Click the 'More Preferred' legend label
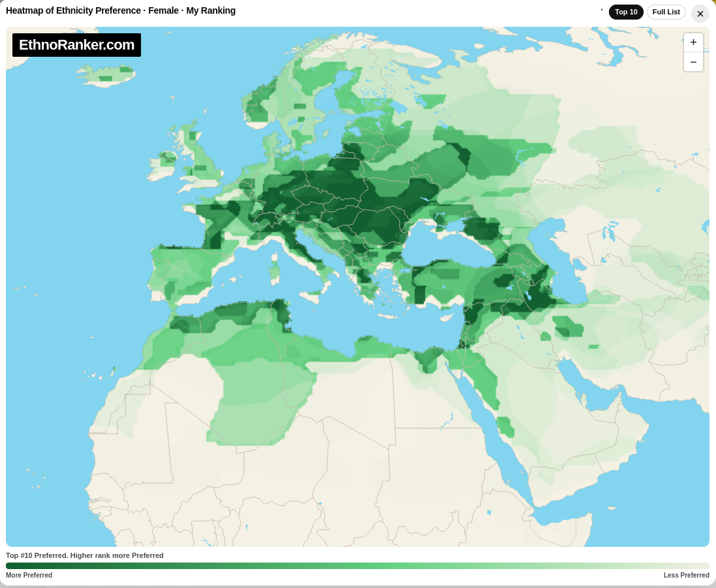 click(x=29, y=575)
